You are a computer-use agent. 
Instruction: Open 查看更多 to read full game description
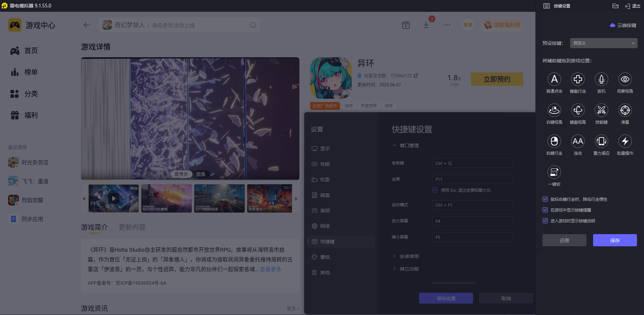[270, 269]
